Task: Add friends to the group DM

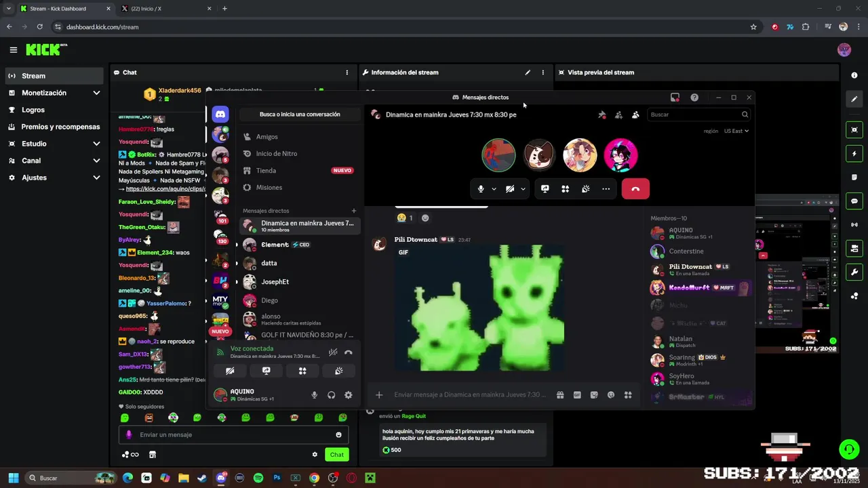Action: pyautogui.click(x=618, y=115)
